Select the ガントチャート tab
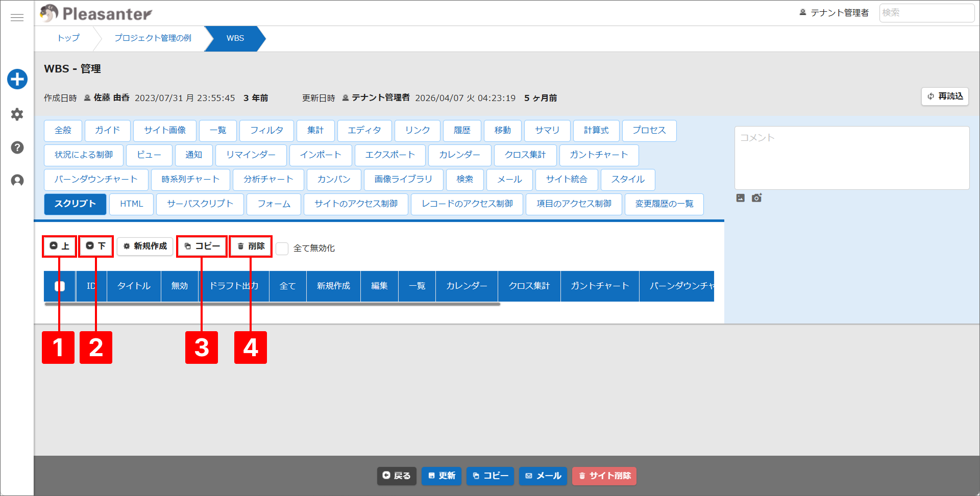980x496 pixels. (x=599, y=155)
